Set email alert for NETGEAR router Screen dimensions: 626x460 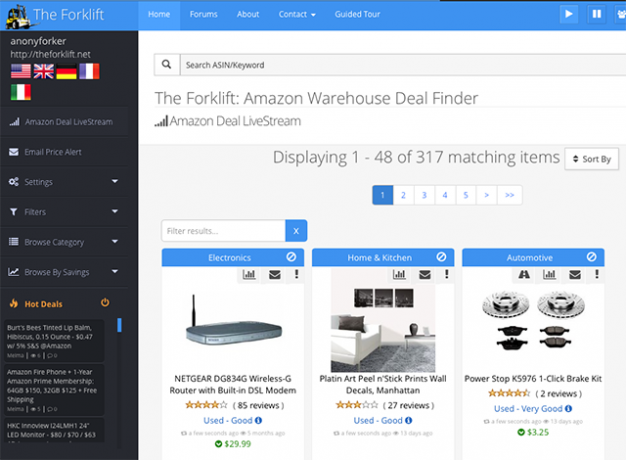tap(275, 275)
